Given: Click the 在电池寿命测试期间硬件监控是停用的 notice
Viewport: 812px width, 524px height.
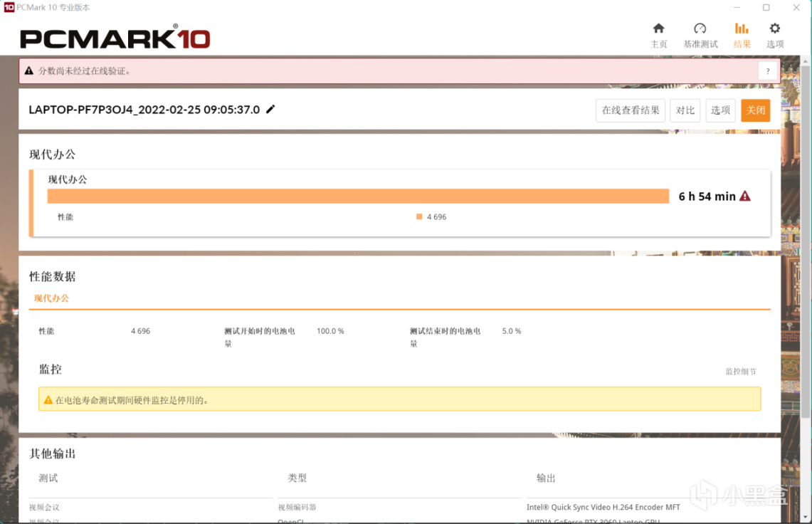Looking at the screenshot, I should [399, 399].
